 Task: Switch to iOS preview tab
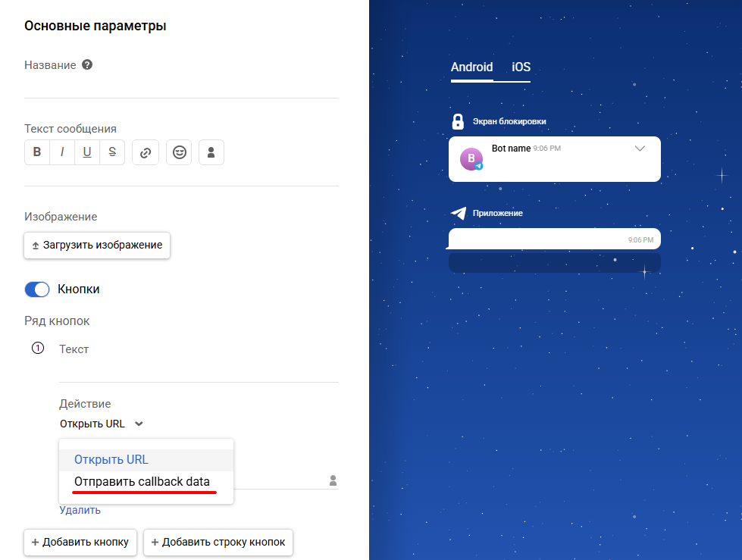click(x=521, y=67)
